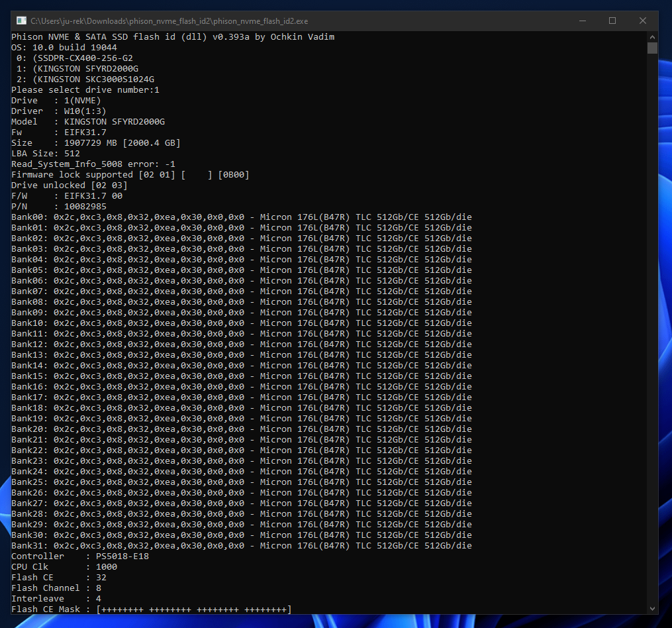Click the Bank19 flash ID row
672x628 pixels.
241,418
